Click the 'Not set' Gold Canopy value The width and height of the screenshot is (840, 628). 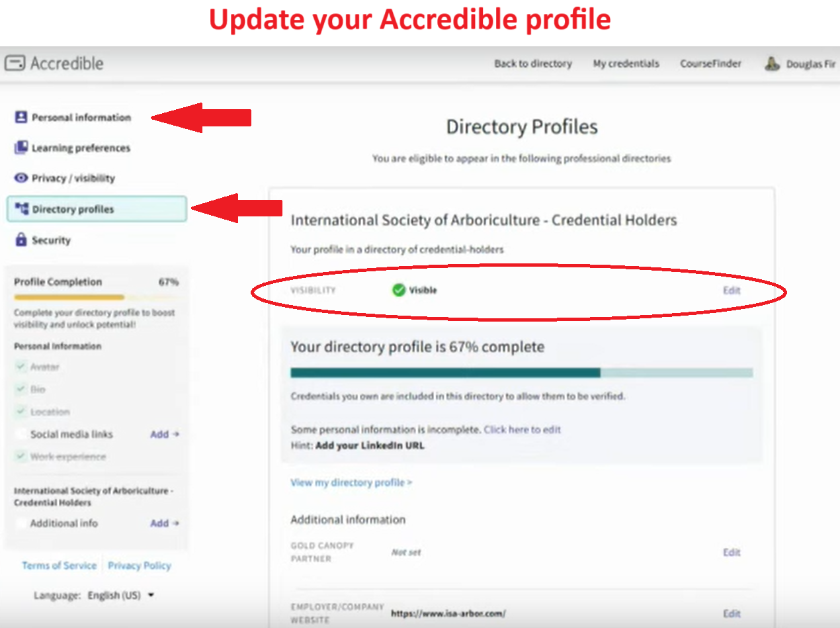click(x=406, y=553)
